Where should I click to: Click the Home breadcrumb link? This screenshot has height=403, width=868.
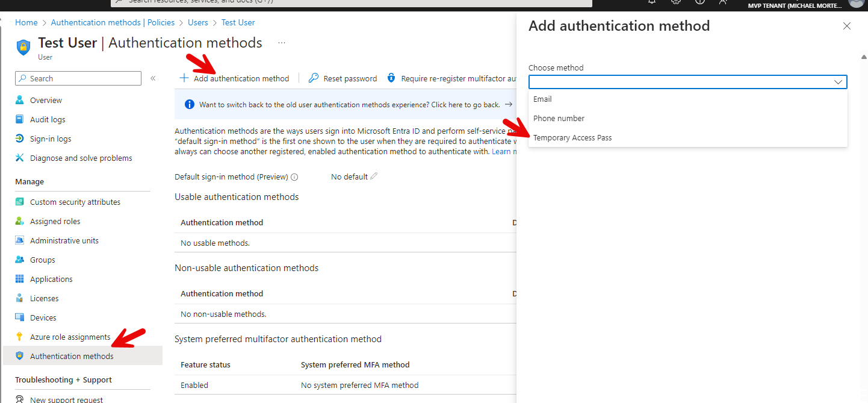(26, 22)
